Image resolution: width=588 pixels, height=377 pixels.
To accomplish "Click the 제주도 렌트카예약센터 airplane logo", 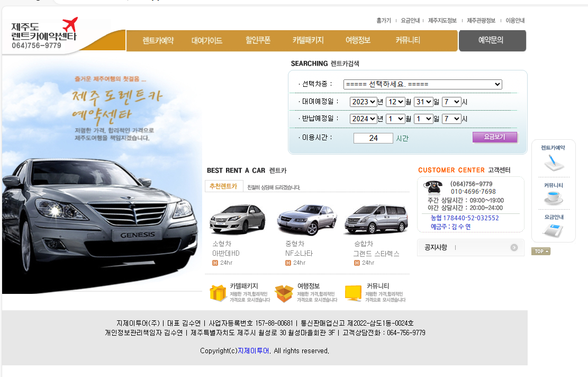I will [x=44, y=34].
